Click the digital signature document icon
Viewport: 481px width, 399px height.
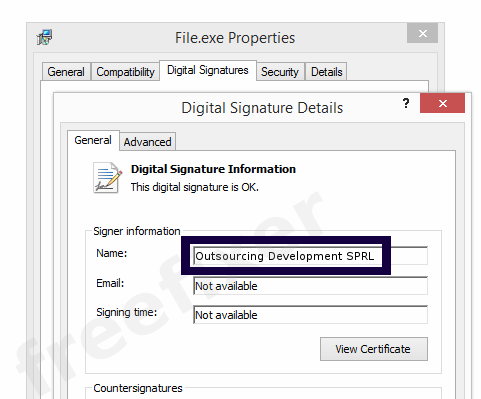pyautogui.click(x=107, y=177)
